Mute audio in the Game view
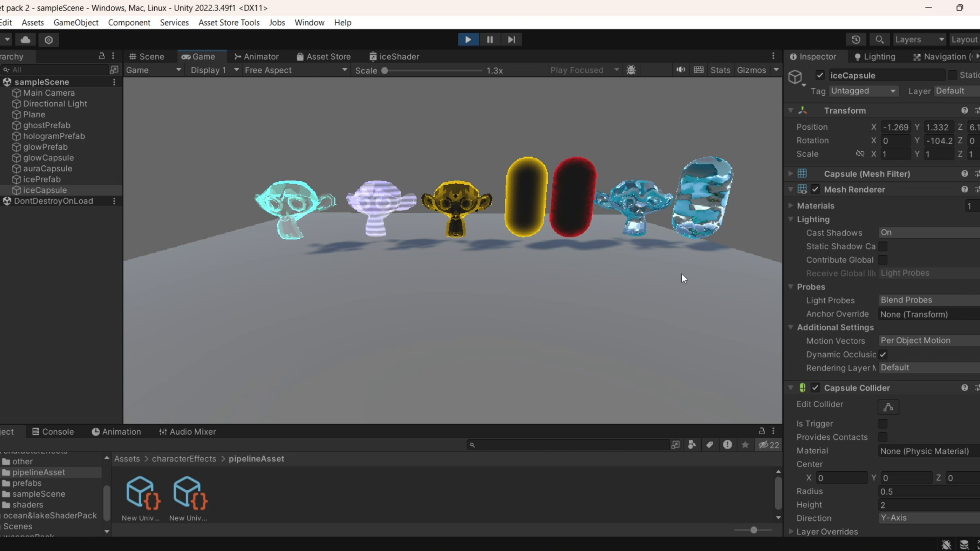 [681, 70]
